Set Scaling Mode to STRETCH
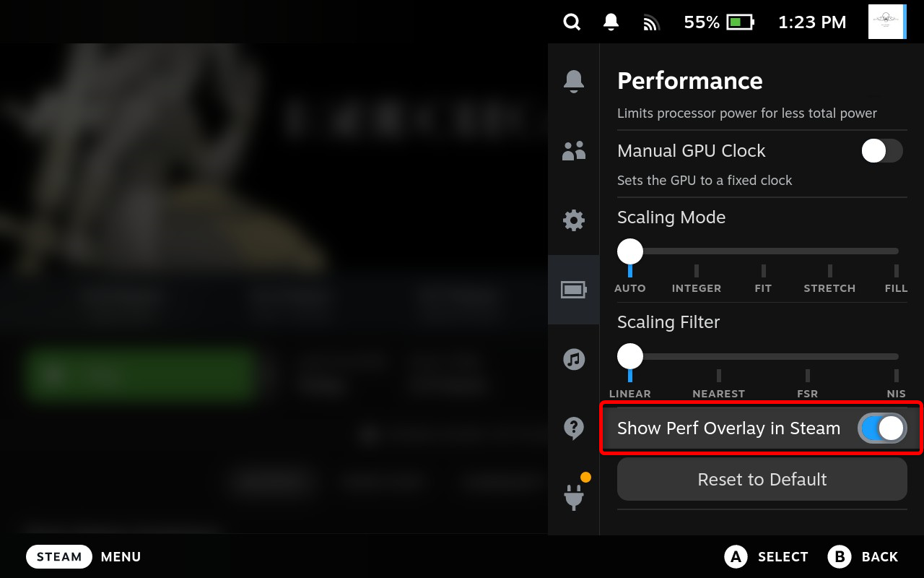Viewport: 924px width, 578px height. click(x=829, y=271)
